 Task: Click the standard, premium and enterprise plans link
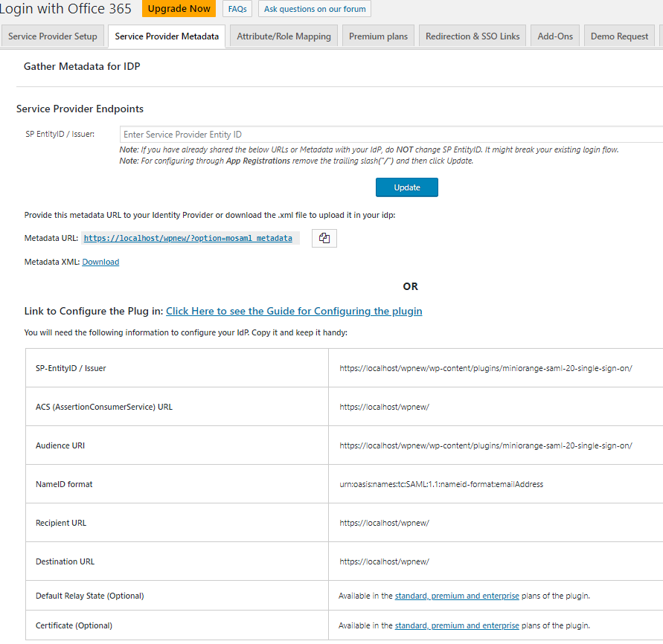pos(457,595)
